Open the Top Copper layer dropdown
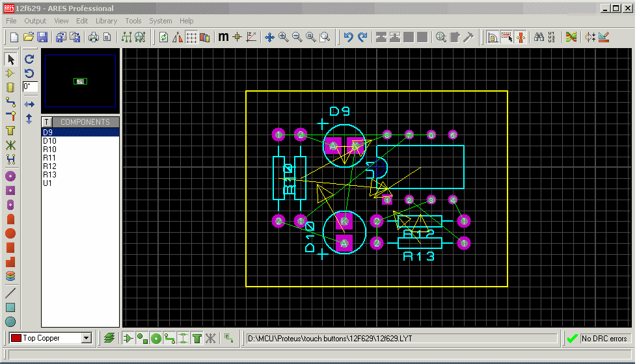The image size is (637, 364). [x=86, y=338]
